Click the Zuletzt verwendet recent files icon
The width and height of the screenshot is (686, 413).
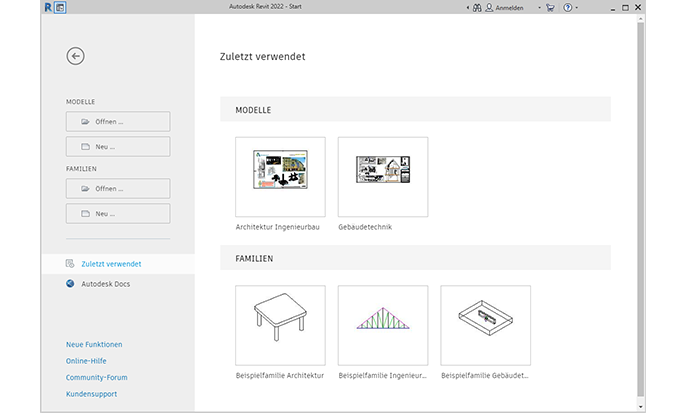click(70, 263)
